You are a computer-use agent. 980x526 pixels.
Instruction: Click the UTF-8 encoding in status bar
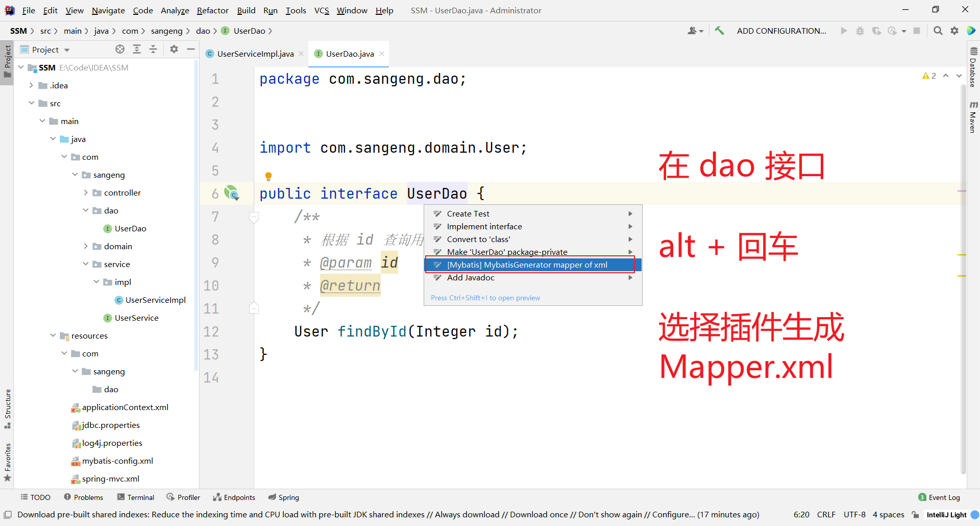854,515
